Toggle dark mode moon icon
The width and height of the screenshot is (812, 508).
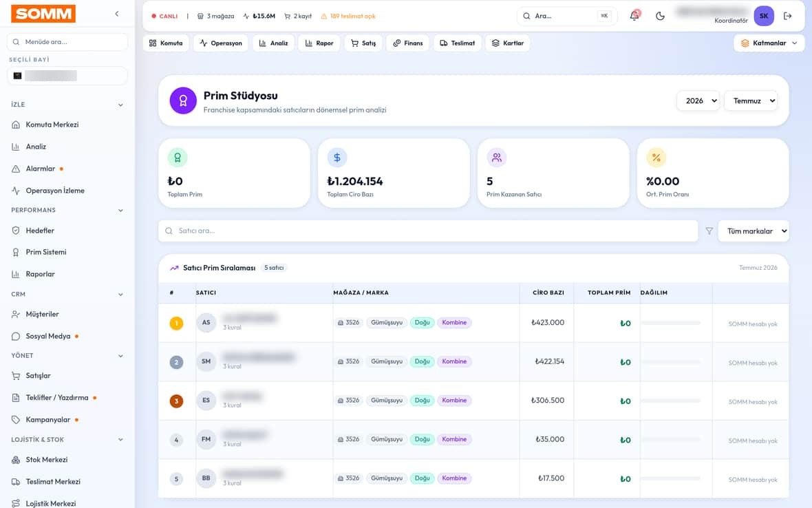(660, 16)
